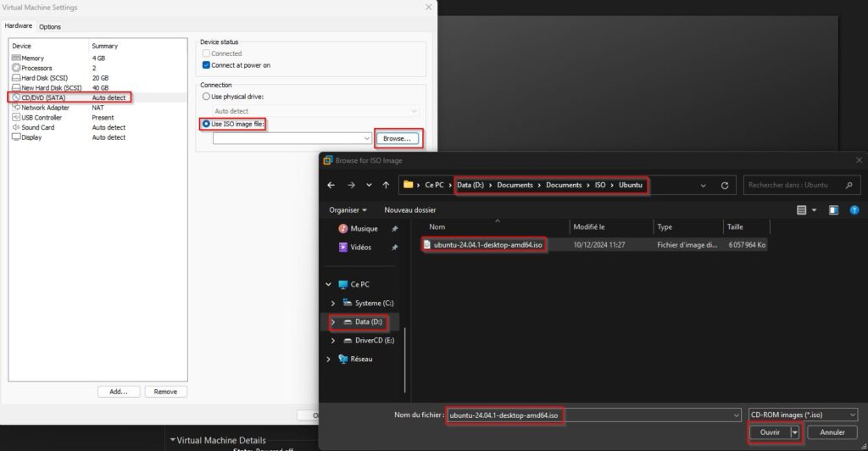Viewport: 868px width, 451px height.
Task: Open the CD-ROM images (*.iso) filter dropdown
Action: 804,415
